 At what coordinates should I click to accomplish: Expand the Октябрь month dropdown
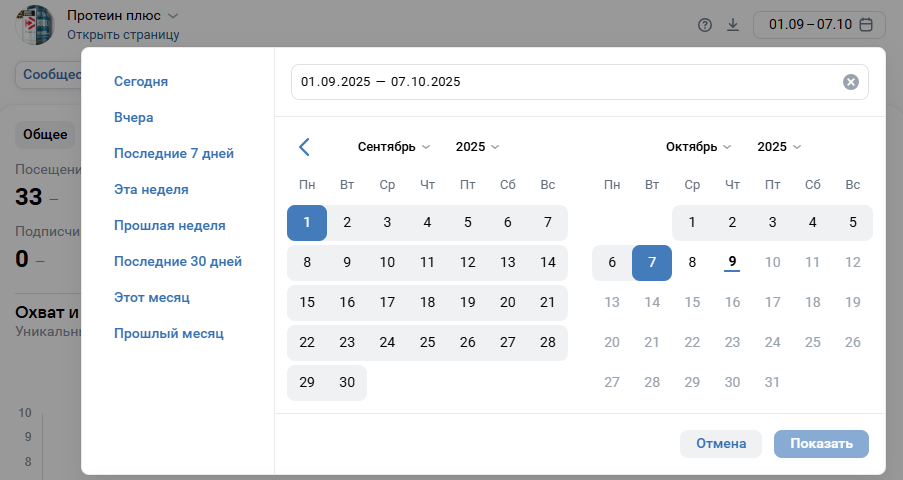(x=698, y=147)
